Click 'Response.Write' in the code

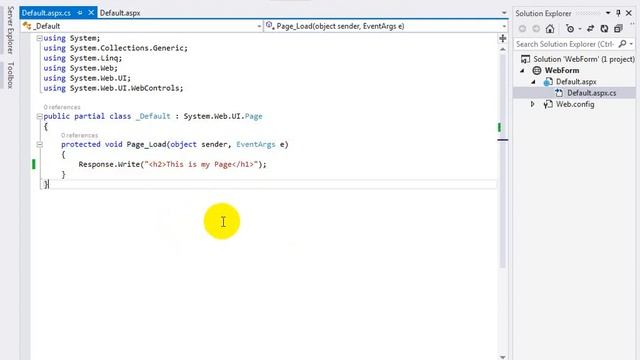(109, 164)
